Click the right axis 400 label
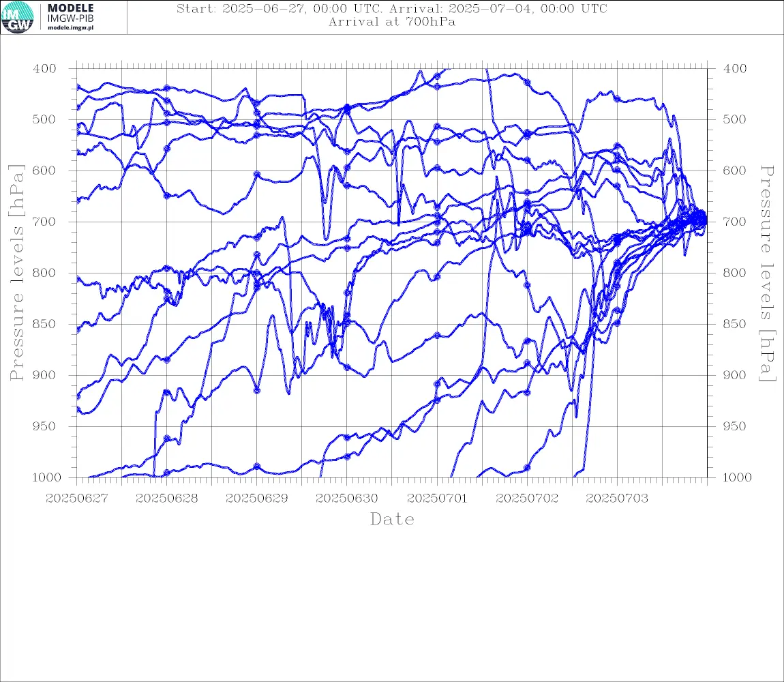Image resolution: width=784 pixels, height=682 pixels. click(x=735, y=69)
